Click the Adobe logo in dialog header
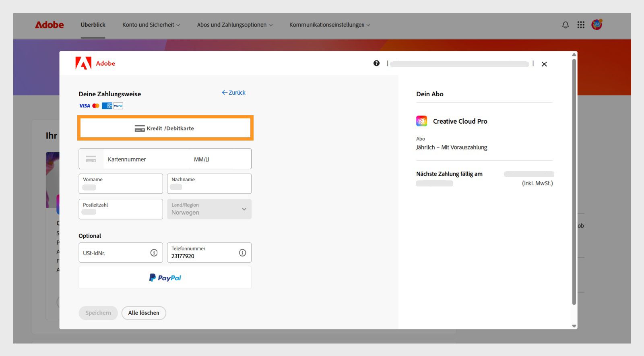Image resolution: width=644 pixels, height=356 pixels. (95, 63)
